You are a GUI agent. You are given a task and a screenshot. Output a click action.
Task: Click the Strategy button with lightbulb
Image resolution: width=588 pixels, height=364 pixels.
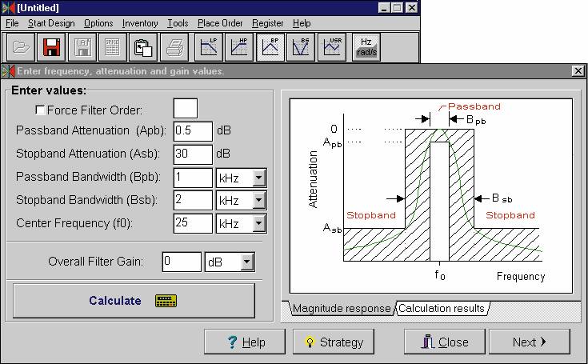[334, 342]
